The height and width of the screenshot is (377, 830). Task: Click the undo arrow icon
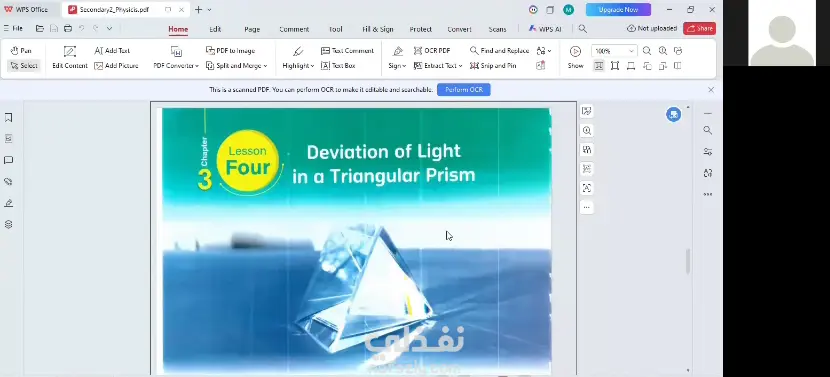pyautogui.click(x=82, y=29)
